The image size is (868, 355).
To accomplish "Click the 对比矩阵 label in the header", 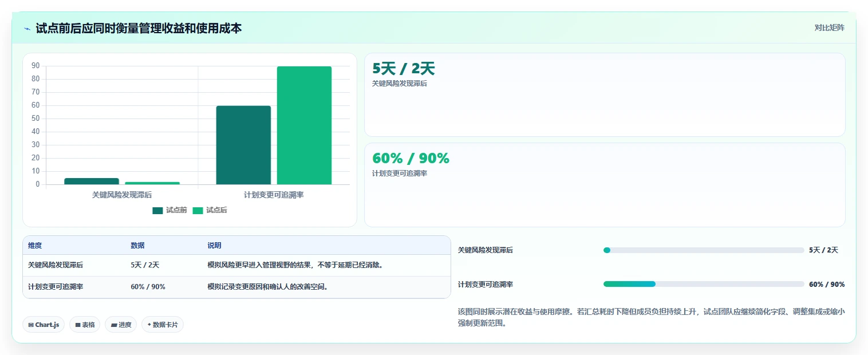I will click(x=829, y=27).
